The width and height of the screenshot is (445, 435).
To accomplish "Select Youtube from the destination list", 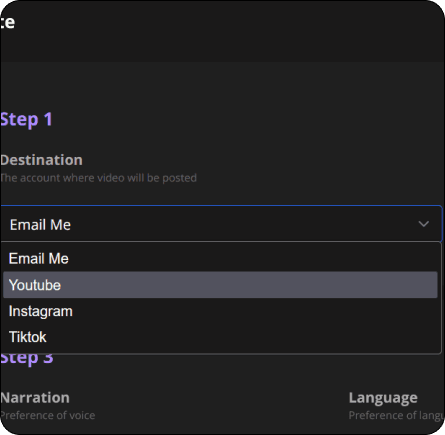I will [x=220, y=285].
